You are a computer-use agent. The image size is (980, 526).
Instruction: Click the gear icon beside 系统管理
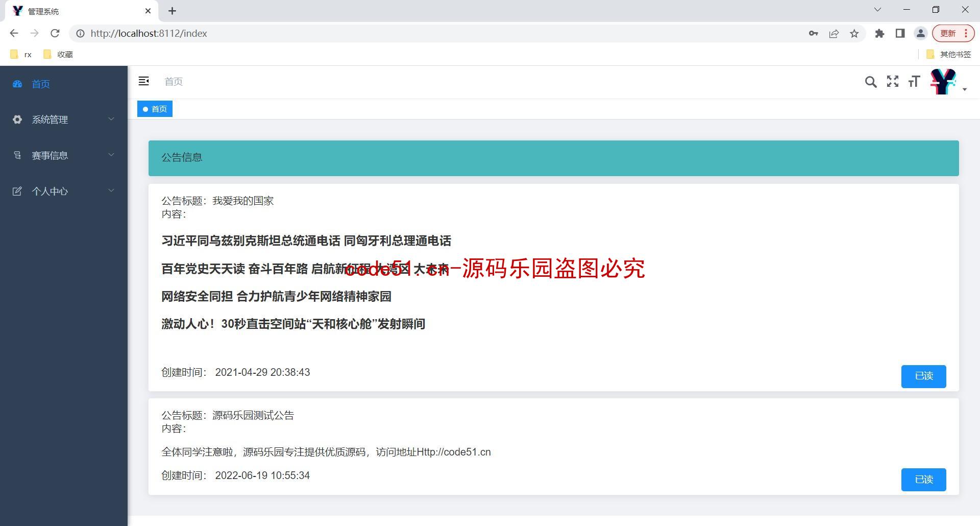pyautogui.click(x=17, y=119)
